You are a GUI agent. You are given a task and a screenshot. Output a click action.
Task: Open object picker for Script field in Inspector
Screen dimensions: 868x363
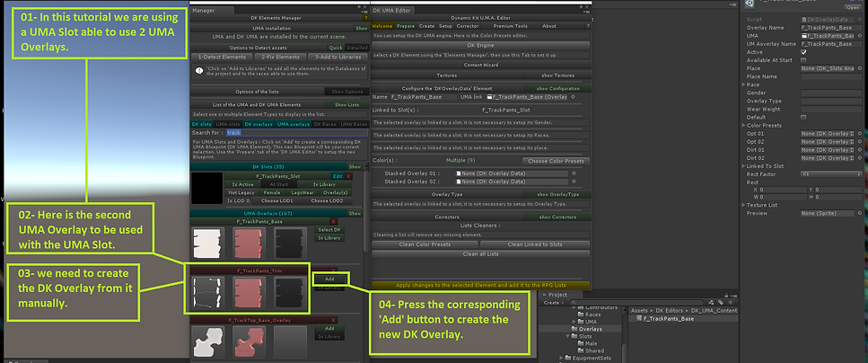860,20
